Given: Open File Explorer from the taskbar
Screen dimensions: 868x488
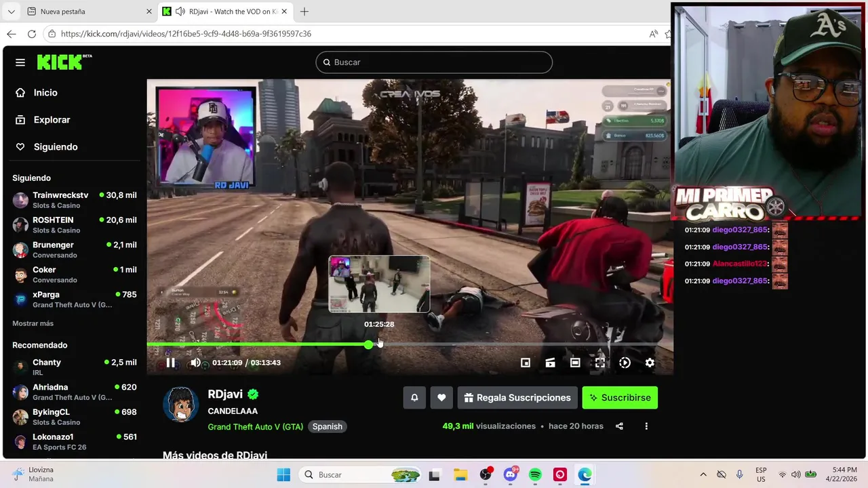Looking at the screenshot, I should click(x=460, y=475).
